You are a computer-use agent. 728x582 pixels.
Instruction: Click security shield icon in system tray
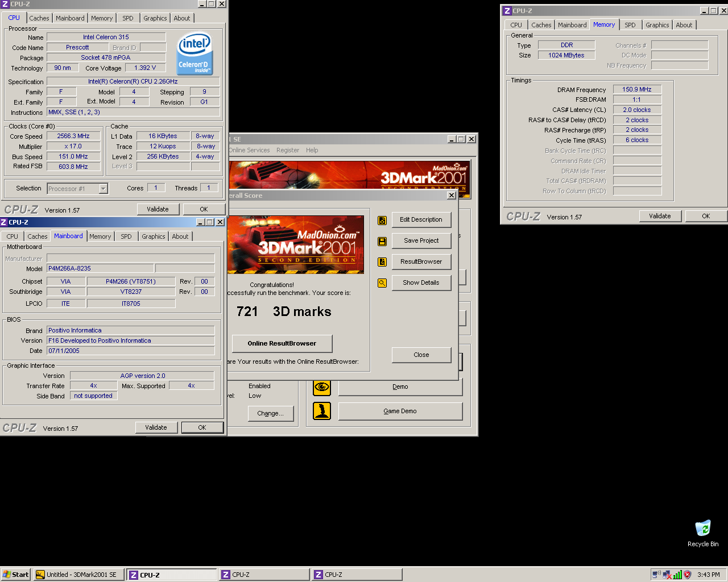(x=687, y=575)
